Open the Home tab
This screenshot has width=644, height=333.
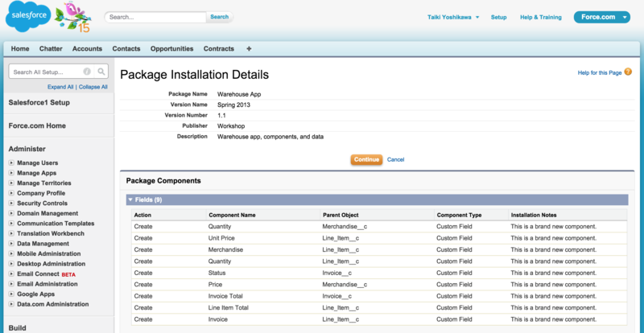coord(20,48)
